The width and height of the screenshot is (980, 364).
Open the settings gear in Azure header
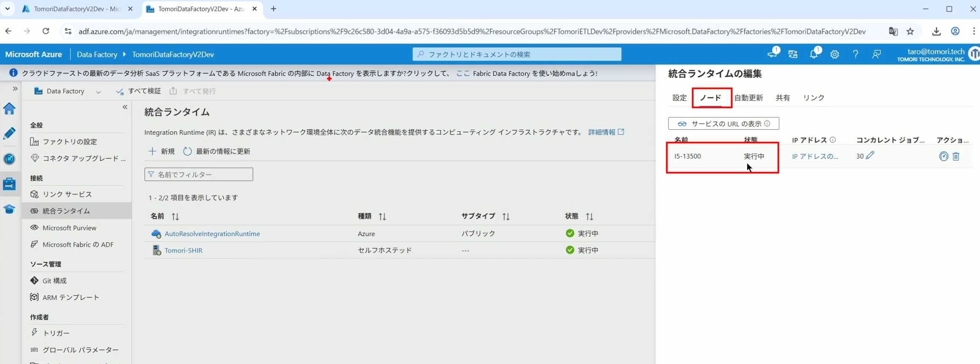point(835,54)
